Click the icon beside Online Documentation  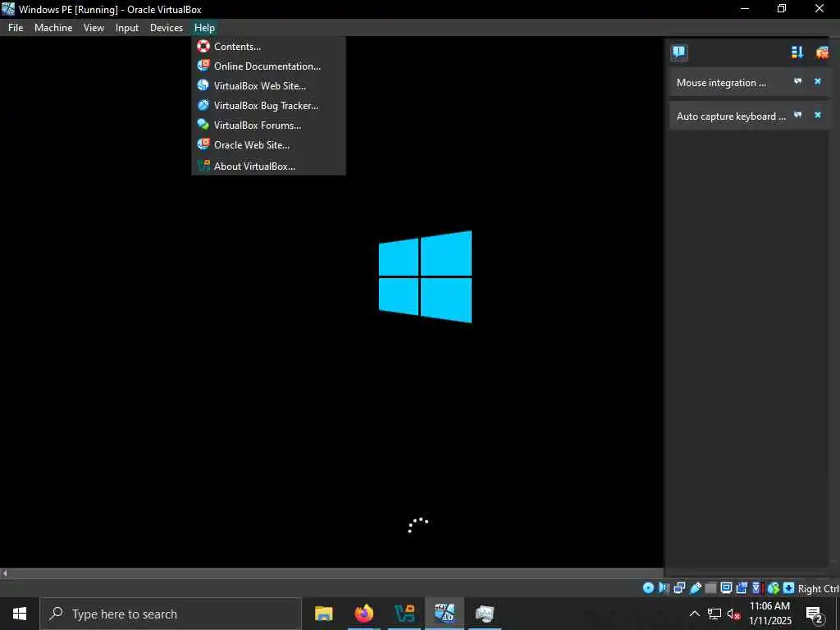tap(203, 66)
